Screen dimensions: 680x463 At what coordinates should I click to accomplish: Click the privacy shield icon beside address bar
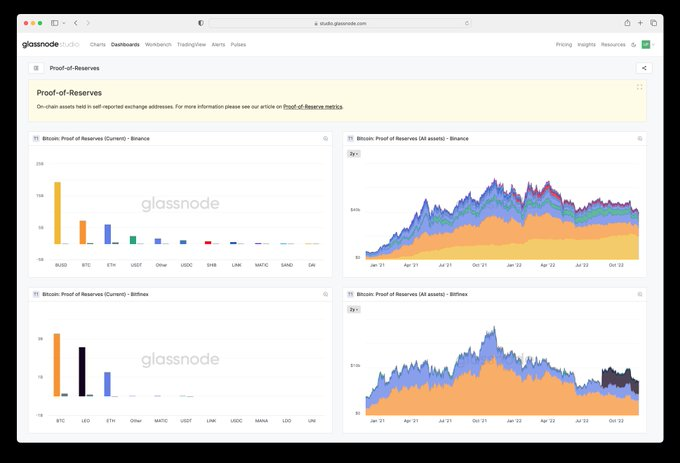(201, 23)
